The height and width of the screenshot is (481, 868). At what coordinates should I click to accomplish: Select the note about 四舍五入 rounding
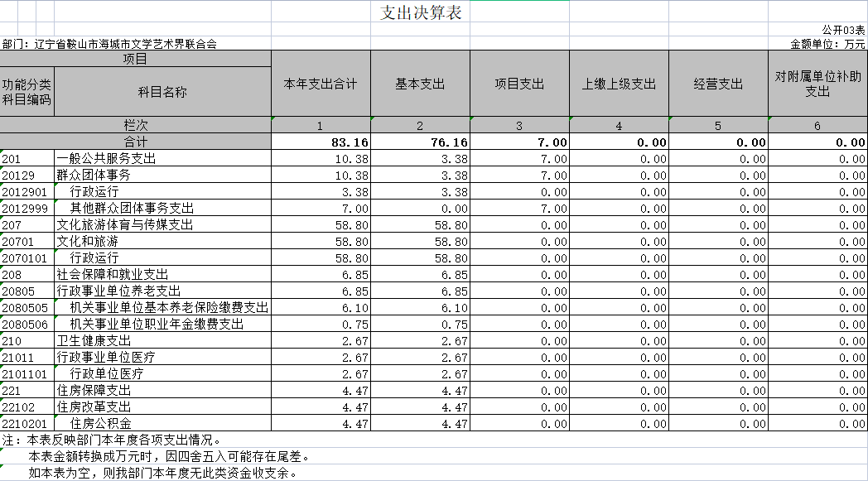pos(170,457)
